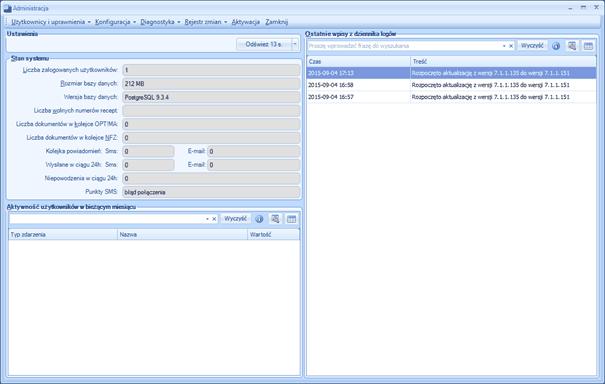Click Liczba dokumentów w kolejce OPTIMA field
Screen dimensions: 605x384
(211, 124)
